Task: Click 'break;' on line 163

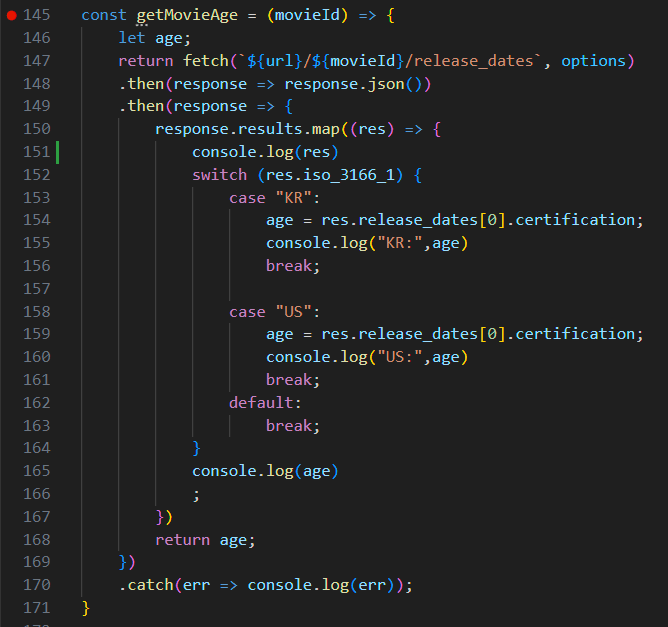Action: click(x=293, y=426)
